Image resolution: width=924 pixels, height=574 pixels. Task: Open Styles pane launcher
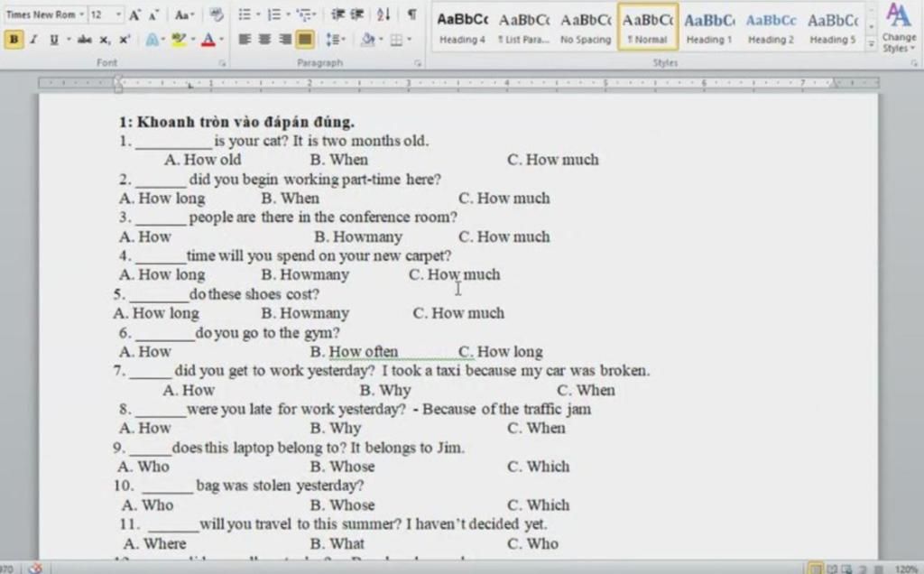914,62
